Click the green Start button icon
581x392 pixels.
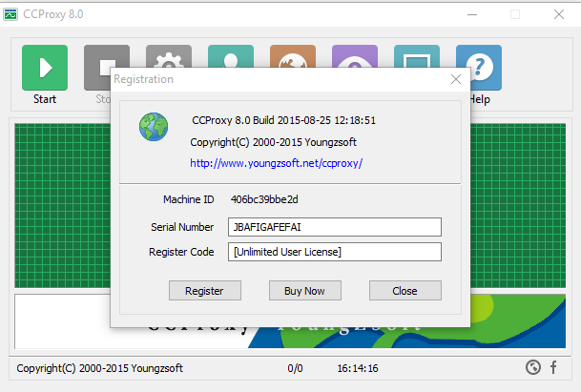[45, 68]
